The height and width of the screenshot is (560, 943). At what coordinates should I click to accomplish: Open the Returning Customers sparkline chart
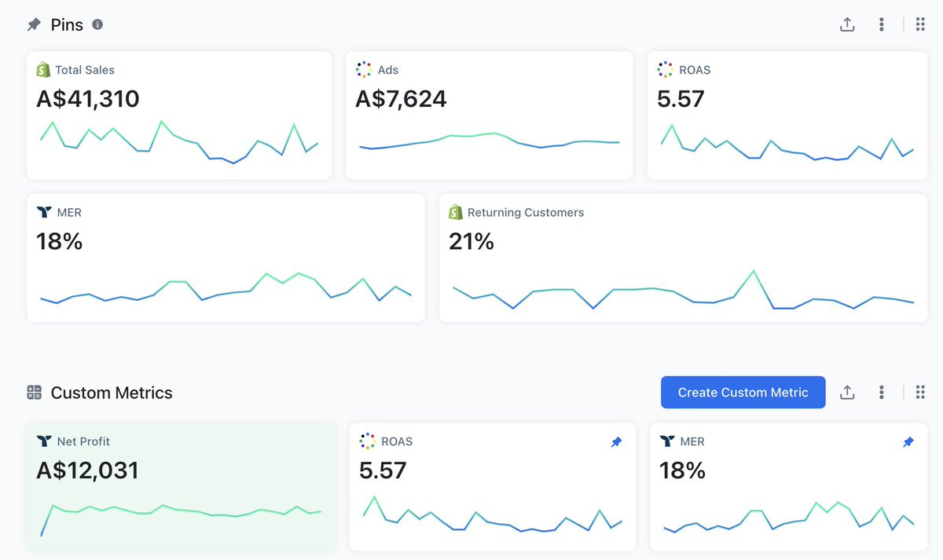684,290
